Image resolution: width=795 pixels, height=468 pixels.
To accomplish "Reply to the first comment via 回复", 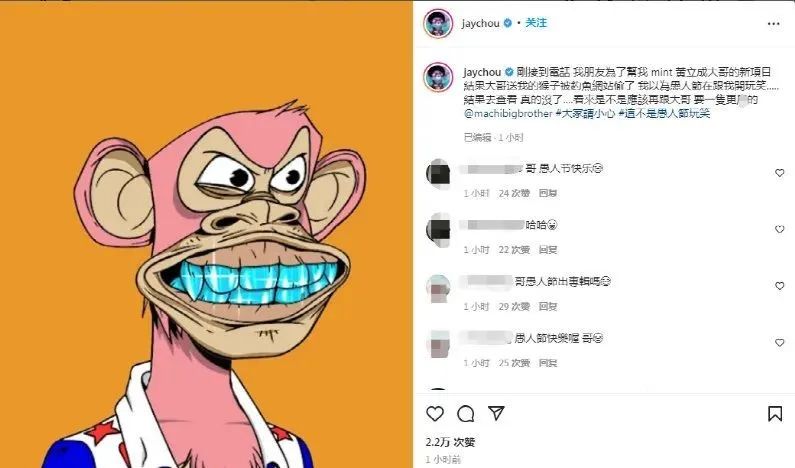I will tap(548, 193).
